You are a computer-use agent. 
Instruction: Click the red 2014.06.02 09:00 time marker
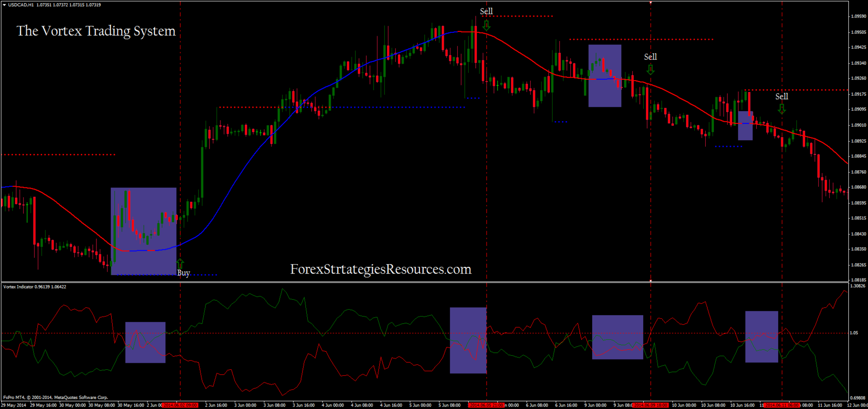pyautogui.click(x=180, y=405)
